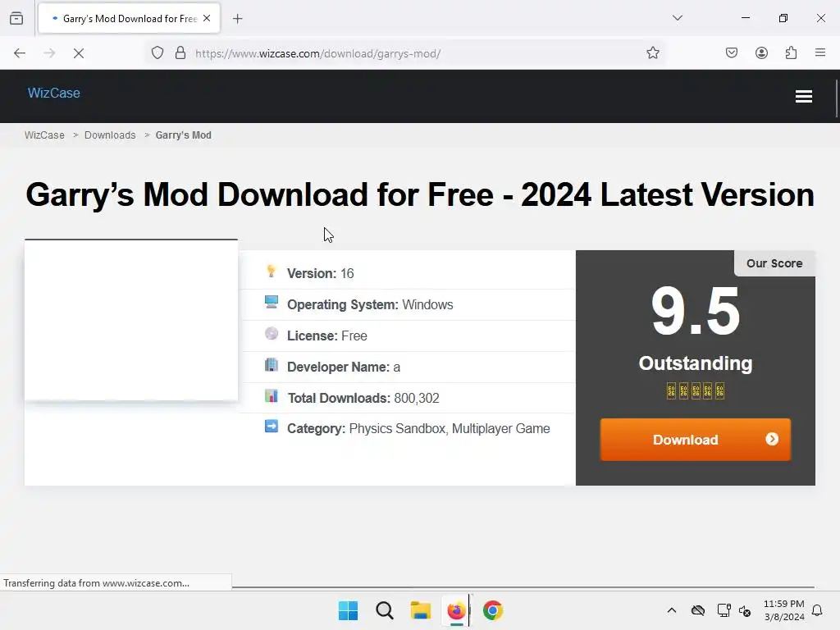Open the Firefox account menu
The height and width of the screenshot is (630, 840).
tap(761, 53)
